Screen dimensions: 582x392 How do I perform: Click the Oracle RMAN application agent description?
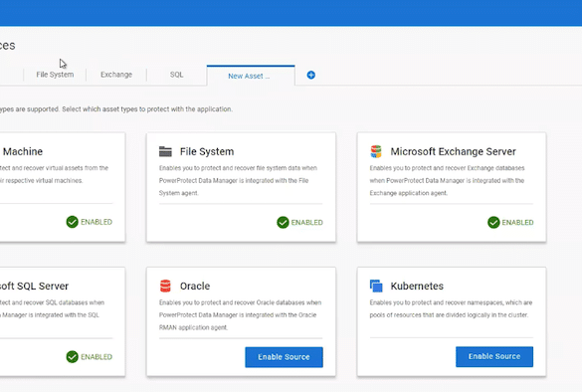point(240,315)
